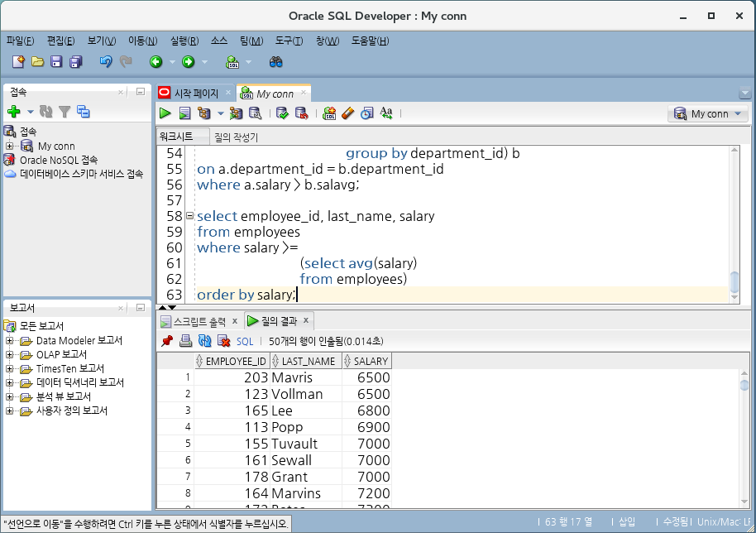The width and height of the screenshot is (756, 533).
Task: Run script icon in worksheet toolbar
Action: [184, 113]
